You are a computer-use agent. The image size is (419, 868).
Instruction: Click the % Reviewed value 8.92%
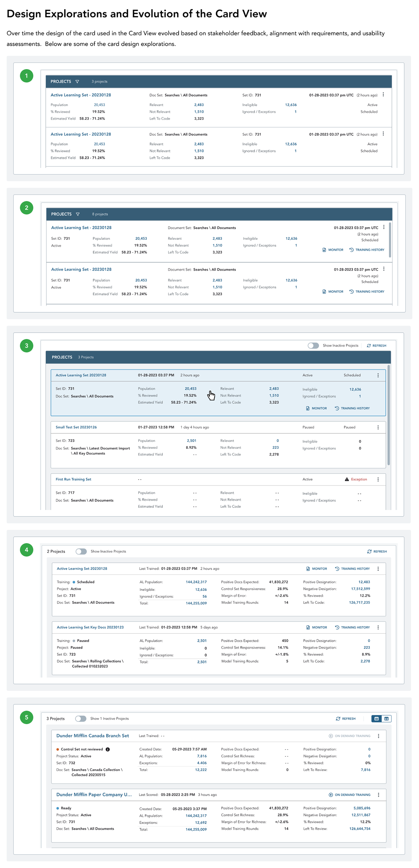coord(191,447)
